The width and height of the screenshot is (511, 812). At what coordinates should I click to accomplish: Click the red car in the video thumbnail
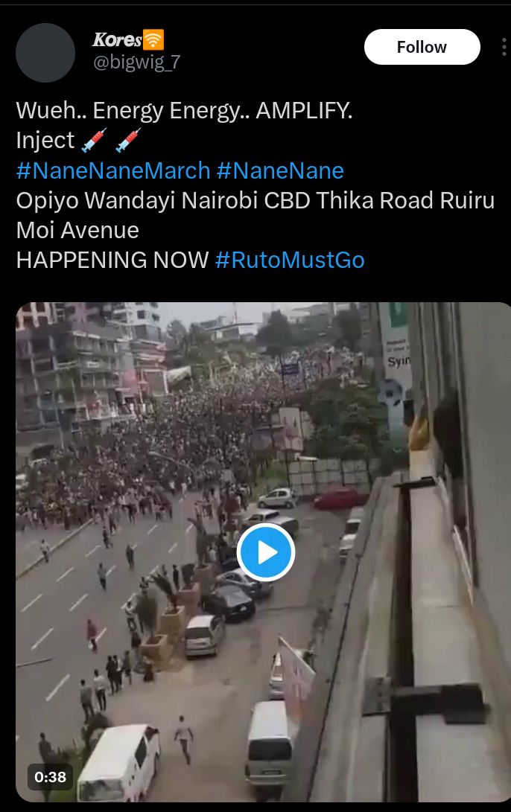click(x=340, y=498)
